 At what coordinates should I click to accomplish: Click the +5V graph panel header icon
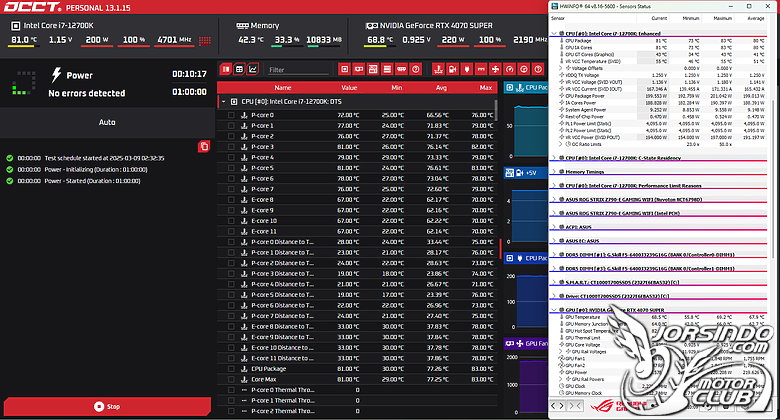pyautogui.click(x=509, y=173)
